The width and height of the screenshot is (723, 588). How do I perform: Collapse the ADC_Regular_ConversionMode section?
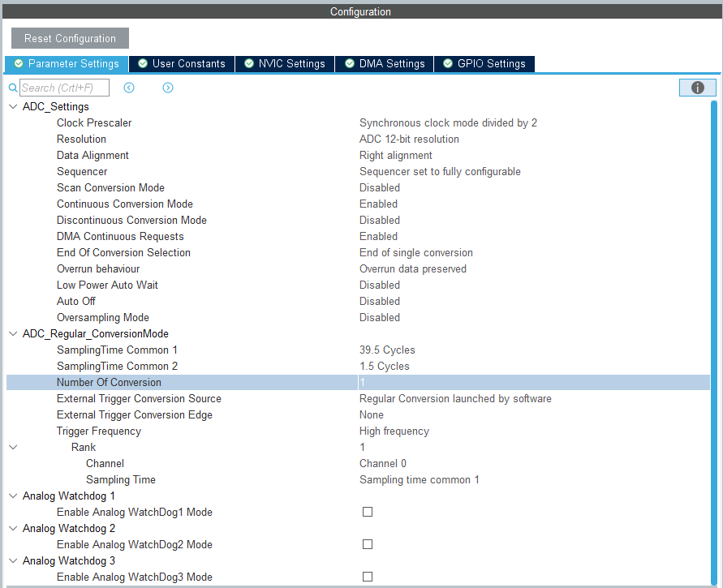[x=13, y=333]
